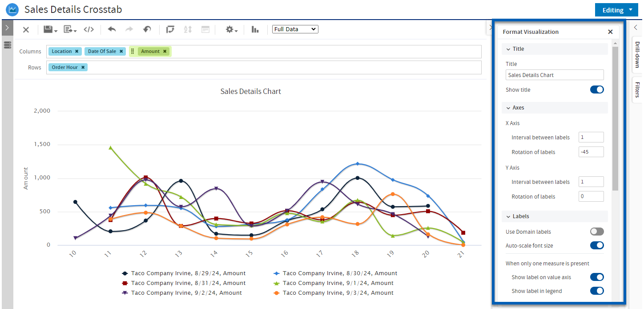Click the Amount y-axis label
Image resolution: width=644 pixels, height=309 pixels.
click(x=26, y=179)
